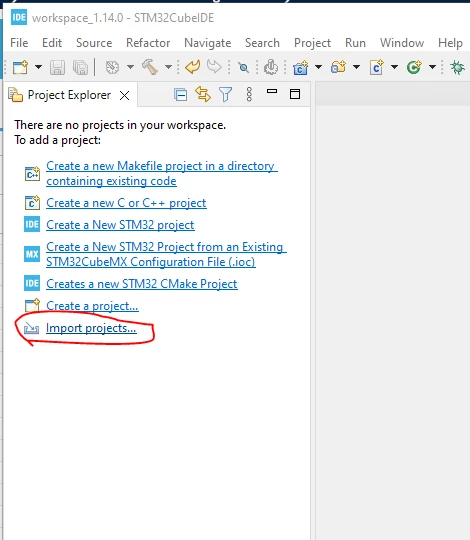This screenshot has height=540, width=470.
Task: Click the STM32CubeIDE title bar logo
Action: point(19,17)
